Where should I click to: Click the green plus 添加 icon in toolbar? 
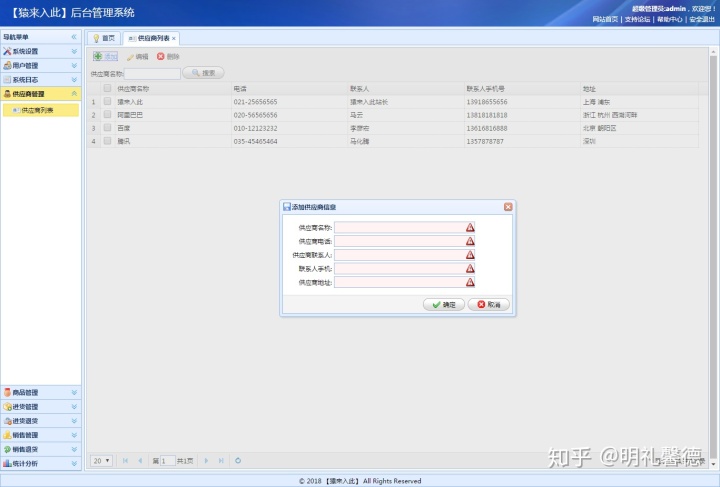97,56
